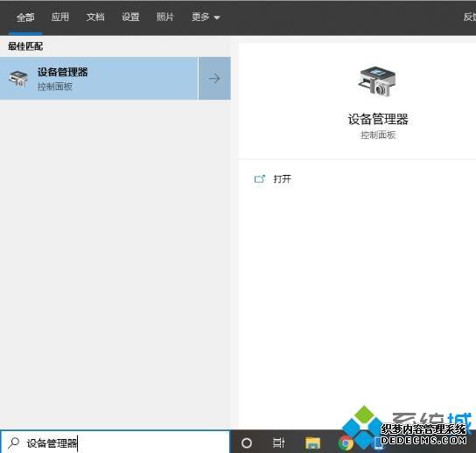Click the search box containing 设备管理器
This screenshot has width=476, height=453.
point(115,443)
